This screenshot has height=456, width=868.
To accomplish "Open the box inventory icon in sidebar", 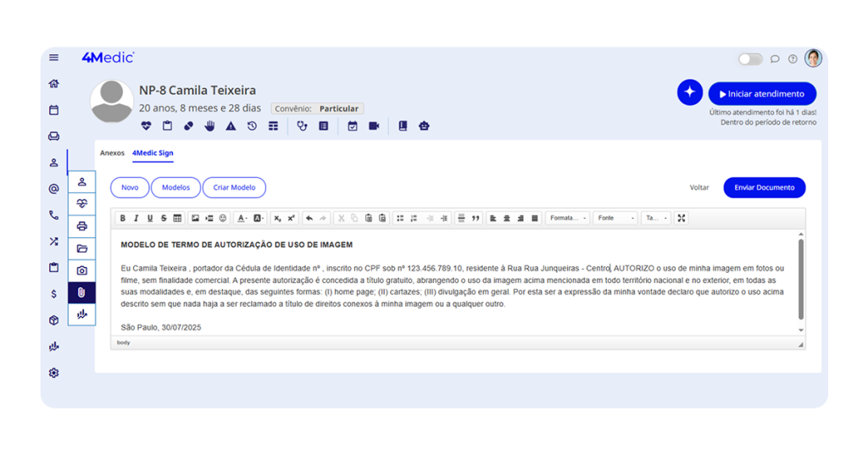I will coord(53,320).
